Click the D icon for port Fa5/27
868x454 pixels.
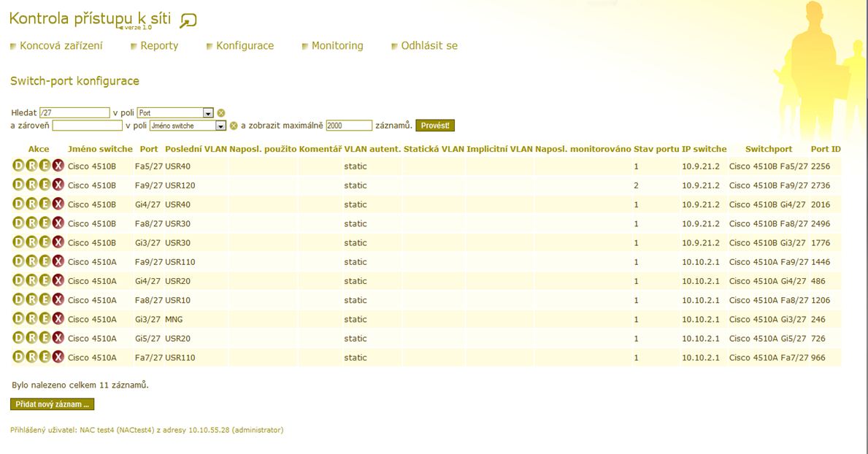coord(18,166)
